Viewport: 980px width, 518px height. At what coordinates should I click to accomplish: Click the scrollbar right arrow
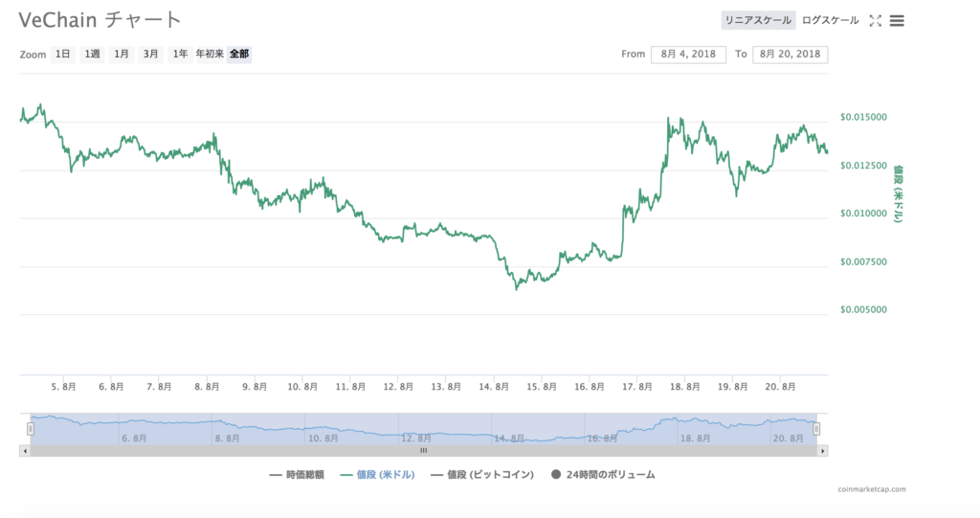(x=822, y=450)
